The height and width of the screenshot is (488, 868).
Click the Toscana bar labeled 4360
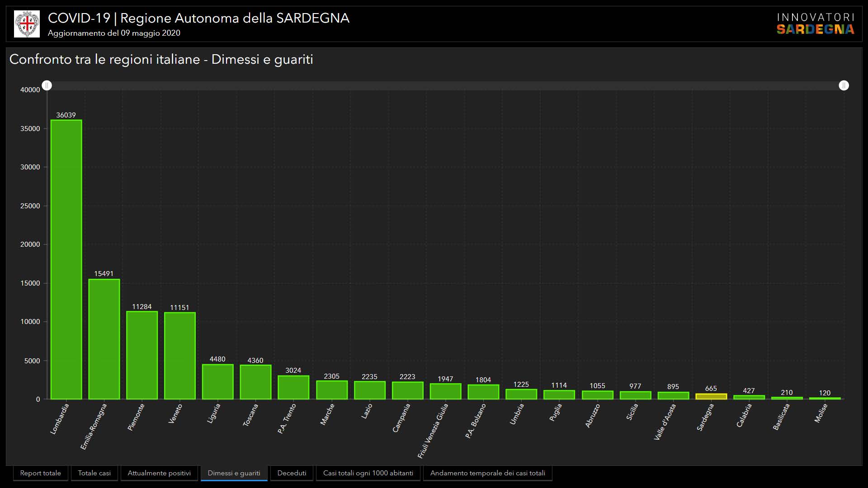pyautogui.click(x=255, y=382)
